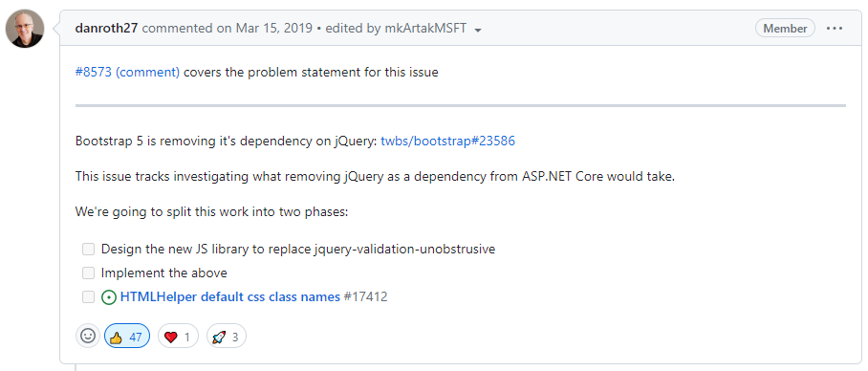Open the danroth27 author profile link
The image size is (868, 371).
(106, 29)
